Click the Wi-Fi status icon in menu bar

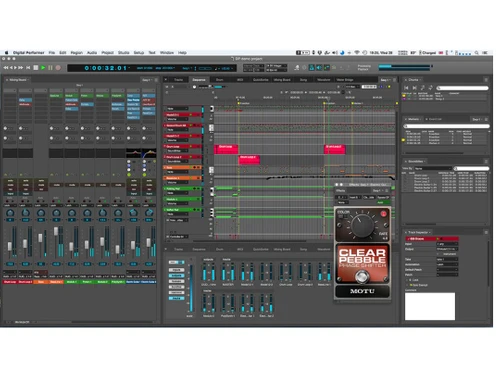(357, 53)
